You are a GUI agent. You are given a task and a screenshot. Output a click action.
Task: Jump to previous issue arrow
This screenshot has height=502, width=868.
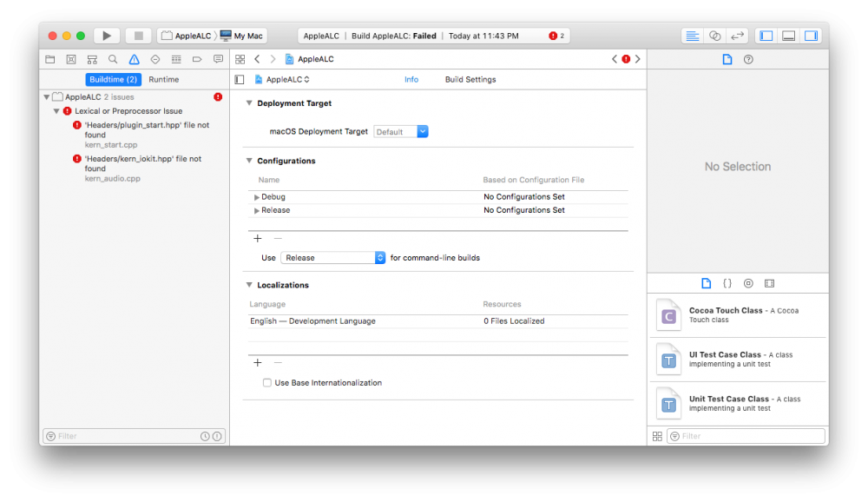click(615, 59)
